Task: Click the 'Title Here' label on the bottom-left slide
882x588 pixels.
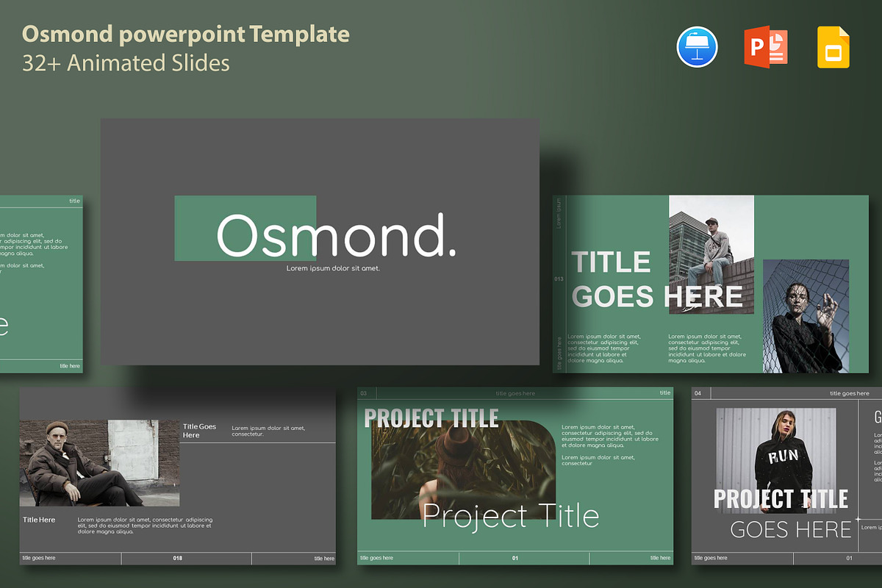Action: 39,520
